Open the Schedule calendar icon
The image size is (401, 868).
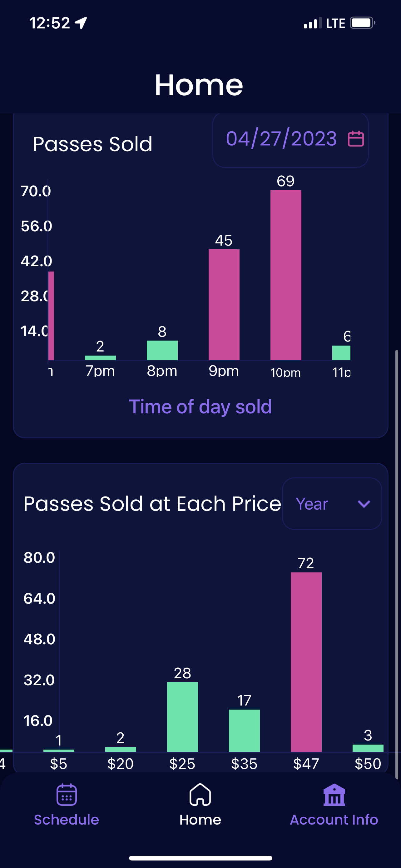pyautogui.click(x=66, y=795)
